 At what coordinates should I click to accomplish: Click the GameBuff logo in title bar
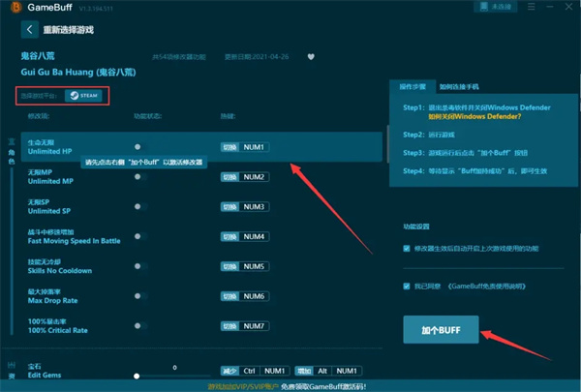[x=14, y=6]
